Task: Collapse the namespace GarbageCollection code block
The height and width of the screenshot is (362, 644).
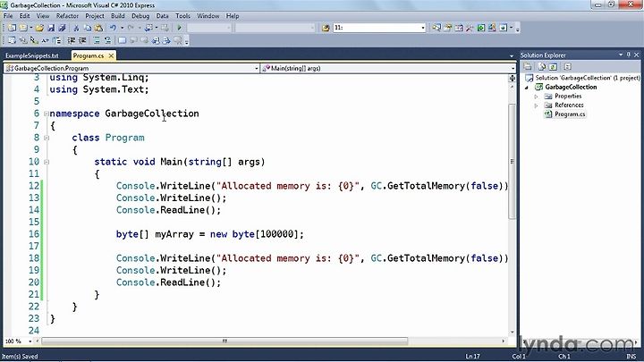Action: tap(47, 114)
